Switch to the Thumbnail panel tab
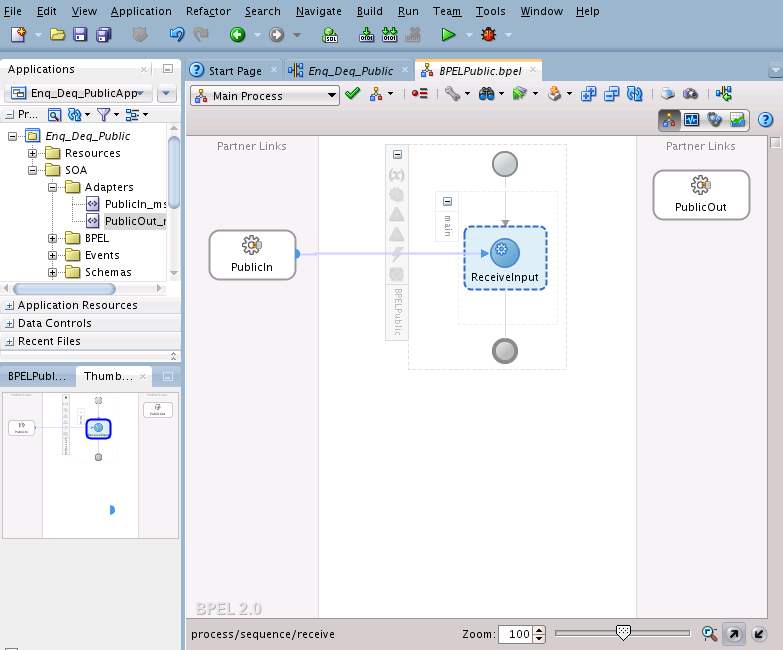The image size is (783, 650). click(x=108, y=376)
